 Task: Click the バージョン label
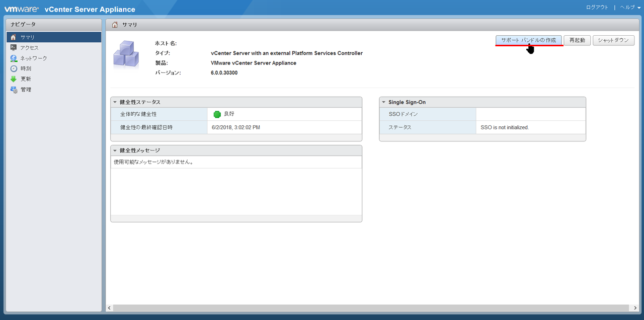click(168, 73)
